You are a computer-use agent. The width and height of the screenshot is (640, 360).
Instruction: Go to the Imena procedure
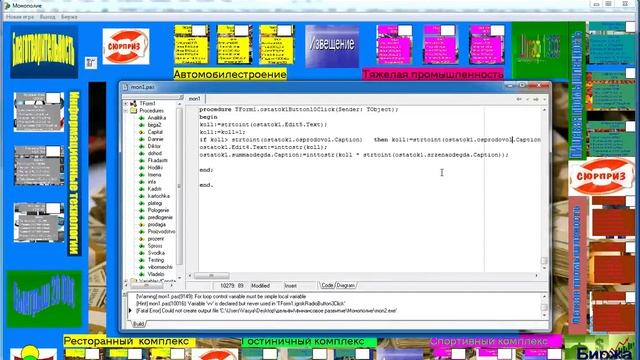(x=154, y=175)
